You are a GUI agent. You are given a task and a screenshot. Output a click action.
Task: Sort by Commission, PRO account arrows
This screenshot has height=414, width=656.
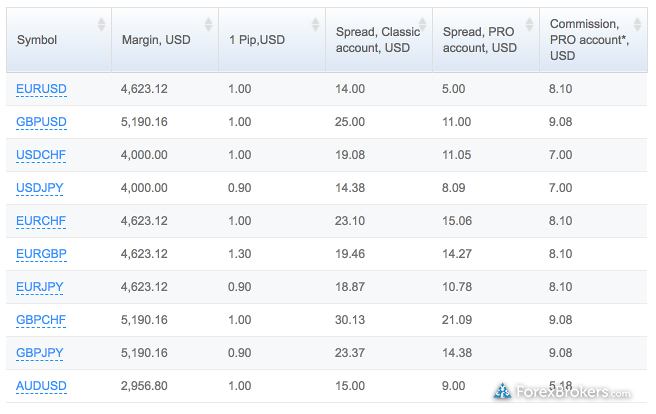tap(637, 24)
